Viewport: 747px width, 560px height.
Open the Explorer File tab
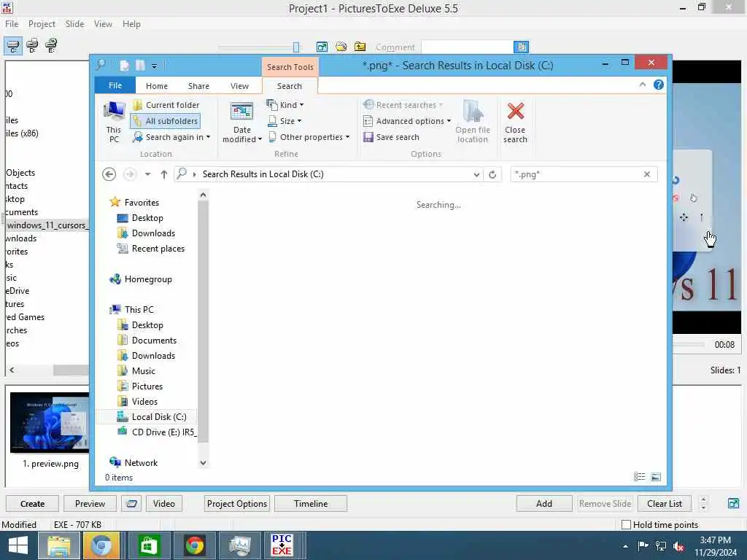pos(115,85)
